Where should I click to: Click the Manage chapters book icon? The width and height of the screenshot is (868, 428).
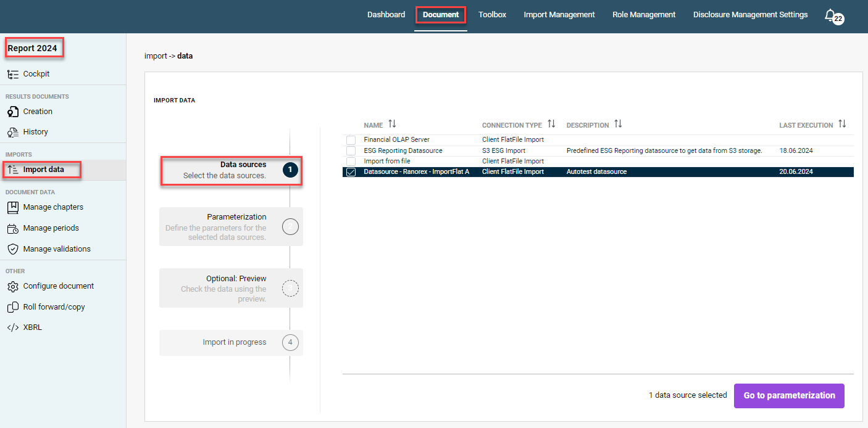[x=12, y=207]
